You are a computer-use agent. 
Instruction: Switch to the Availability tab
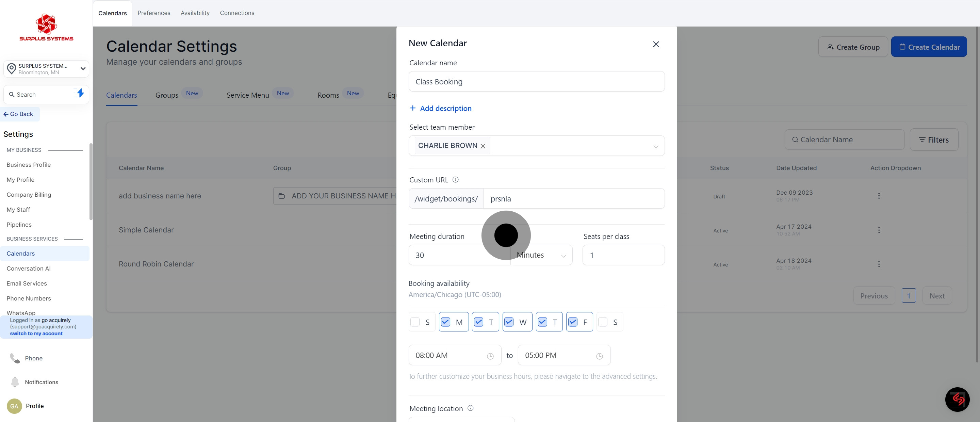[x=195, y=13]
